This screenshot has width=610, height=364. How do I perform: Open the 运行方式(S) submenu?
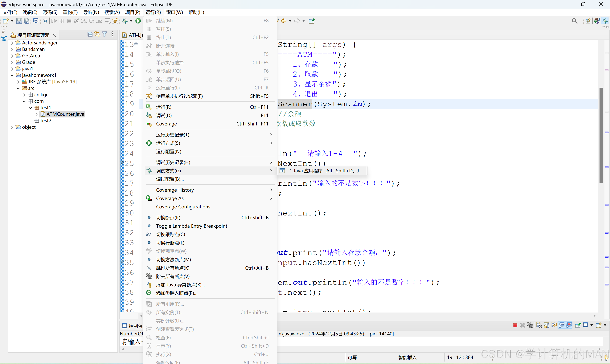(x=168, y=143)
